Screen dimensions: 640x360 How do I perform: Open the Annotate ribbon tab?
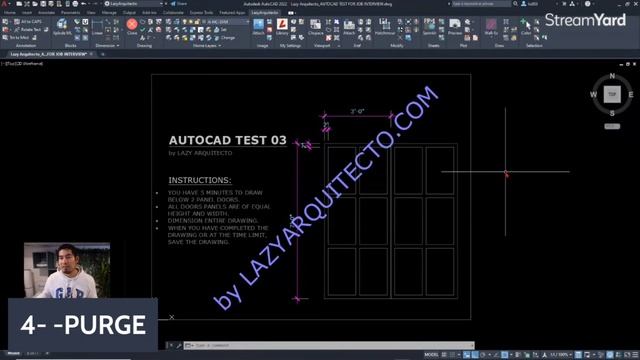pos(46,13)
